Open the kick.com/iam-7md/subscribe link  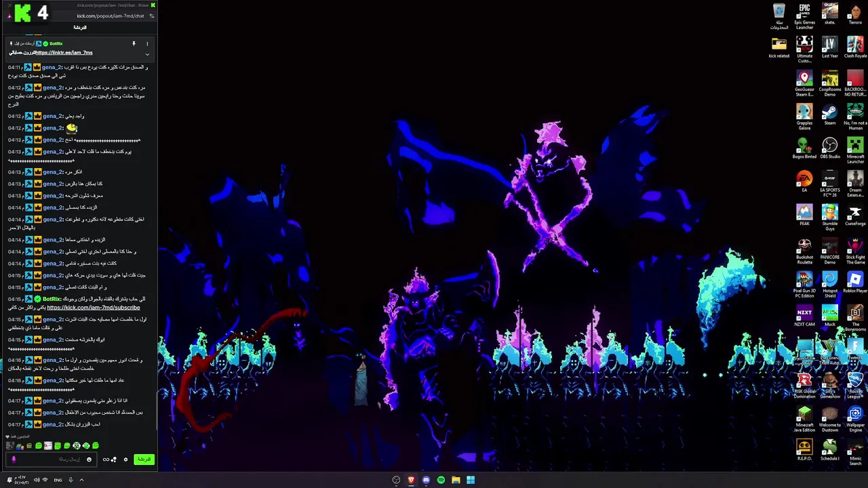click(x=94, y=308)
